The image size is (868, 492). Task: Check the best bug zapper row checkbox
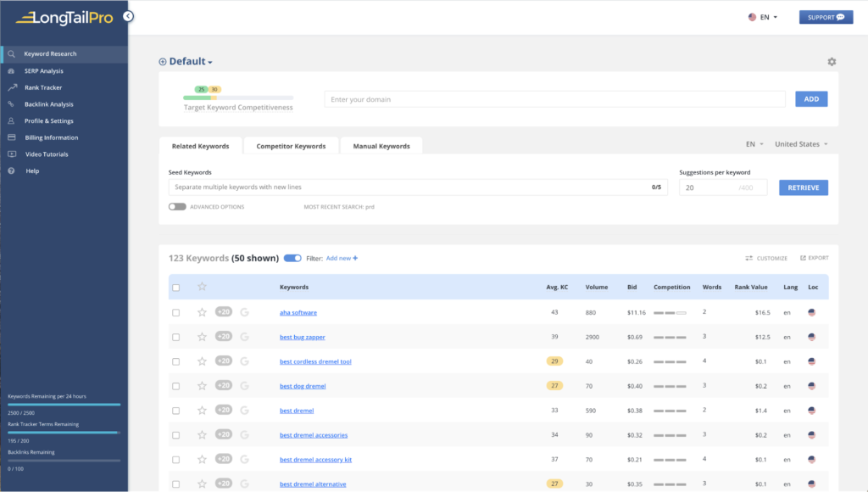176,337
